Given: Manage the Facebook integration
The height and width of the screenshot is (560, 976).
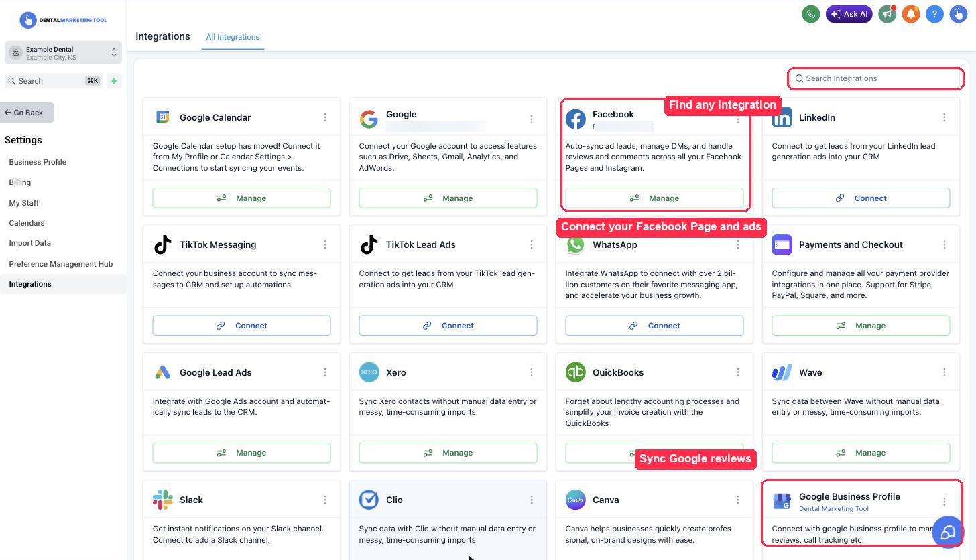Looking at the screenshot, I should click(654, 198).
